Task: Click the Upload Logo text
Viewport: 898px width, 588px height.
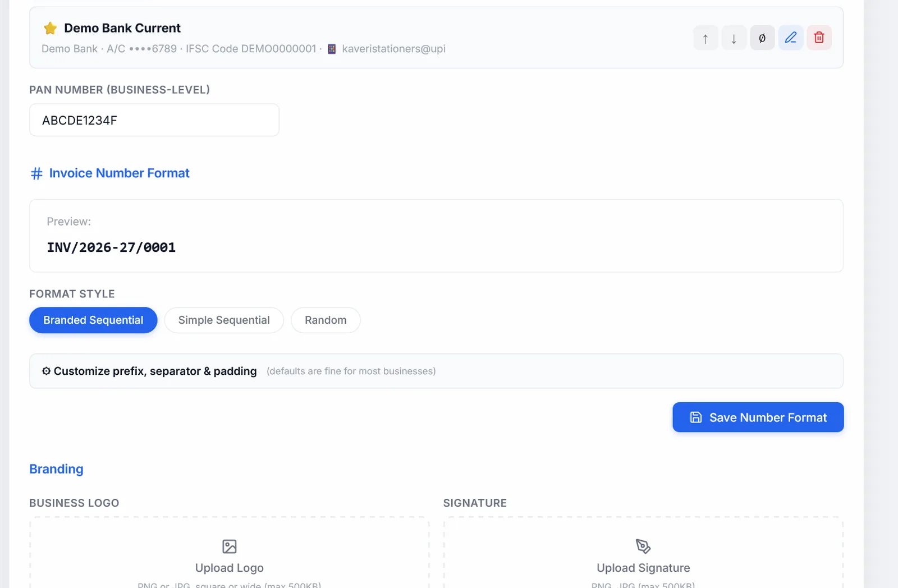Action: tap(230, 568)
